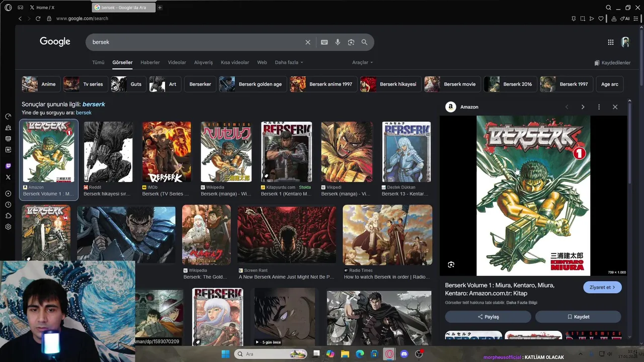Open the Opera main menu logo
Screen dimensions: 644x362
point(8,8)
